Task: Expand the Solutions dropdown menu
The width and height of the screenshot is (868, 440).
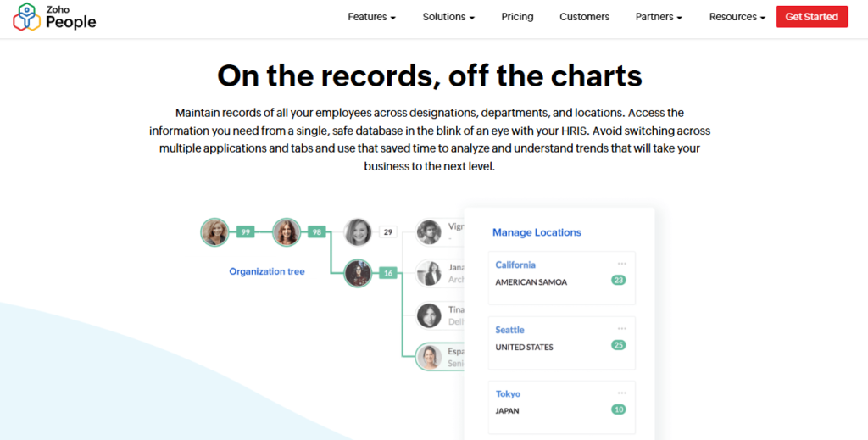Action: coord(448,17)
